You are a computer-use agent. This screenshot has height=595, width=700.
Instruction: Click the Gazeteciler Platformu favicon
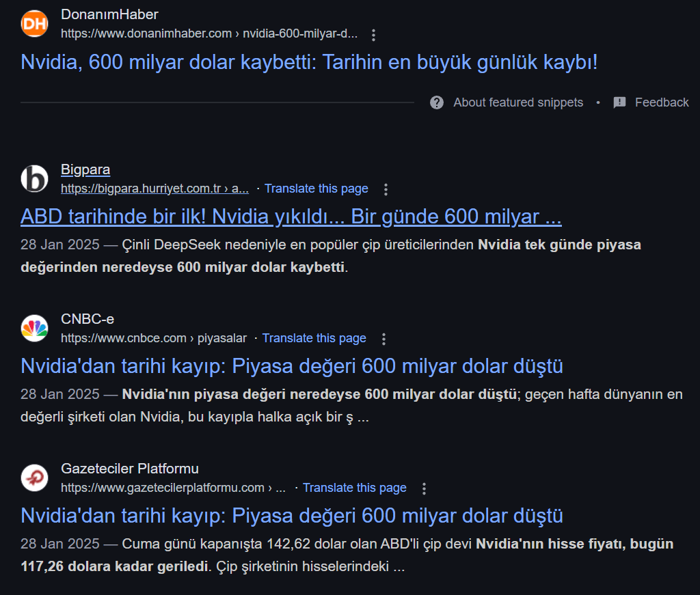(34, 478)
